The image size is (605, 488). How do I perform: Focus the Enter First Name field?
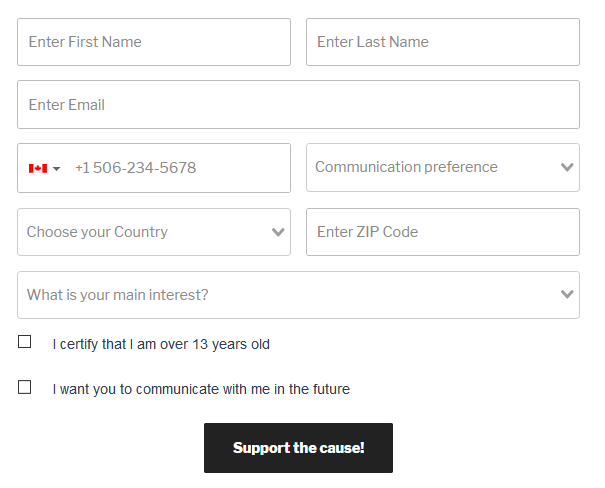coord(154,42)
